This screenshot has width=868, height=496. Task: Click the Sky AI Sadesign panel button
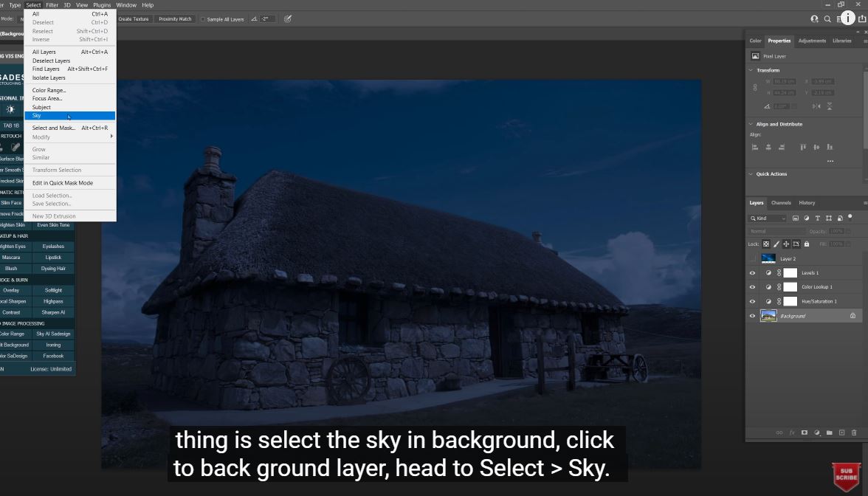(x=53, y=334)
